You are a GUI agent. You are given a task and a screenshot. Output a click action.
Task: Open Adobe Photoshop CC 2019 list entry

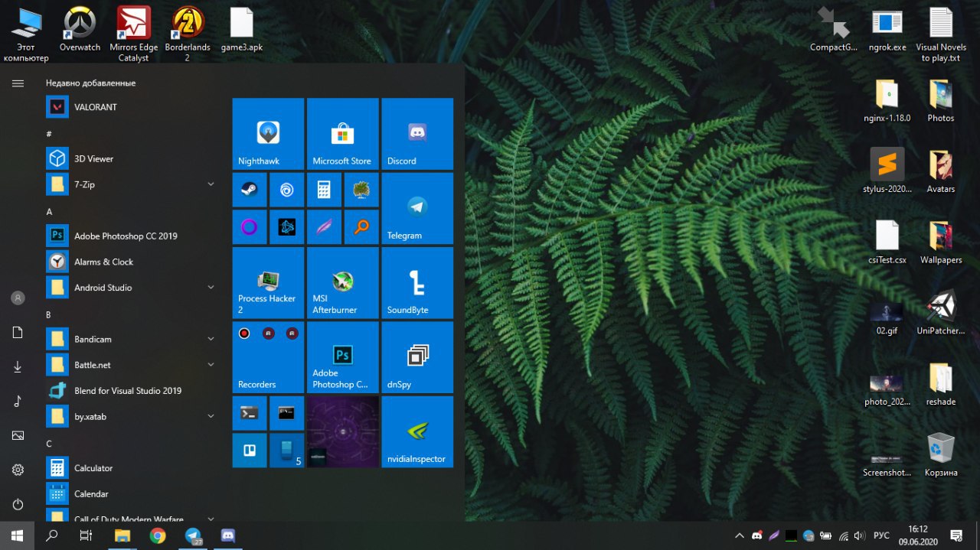point(132,236)
